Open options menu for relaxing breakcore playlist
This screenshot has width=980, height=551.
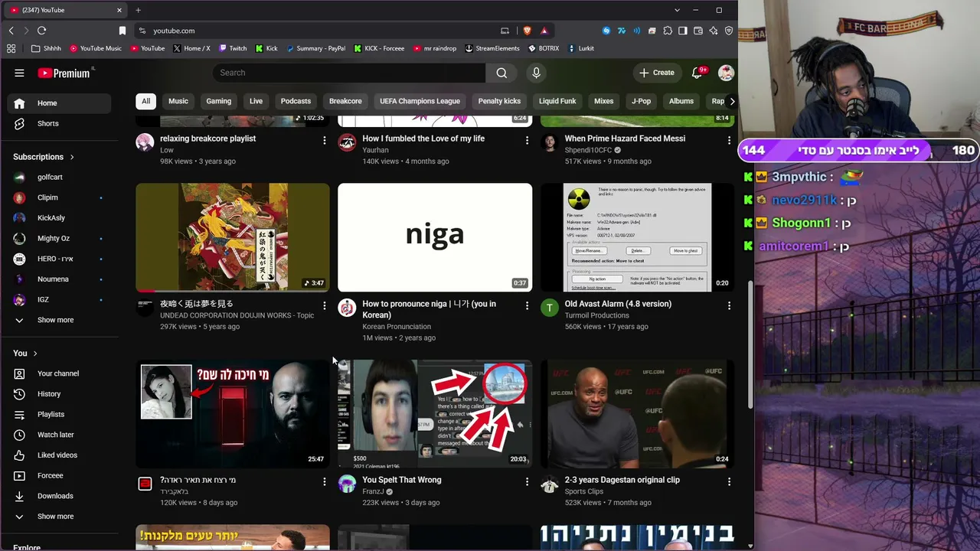[x=324, y=140]
